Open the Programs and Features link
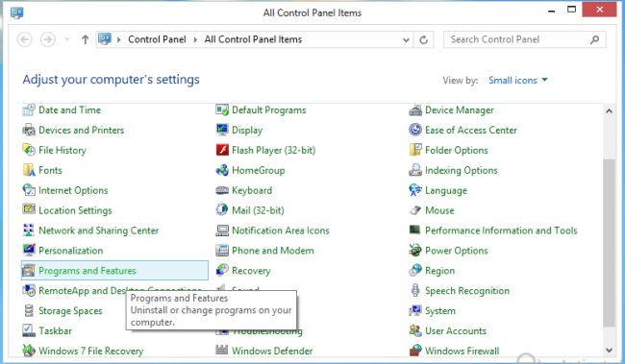625x364 pixels. 87,271
